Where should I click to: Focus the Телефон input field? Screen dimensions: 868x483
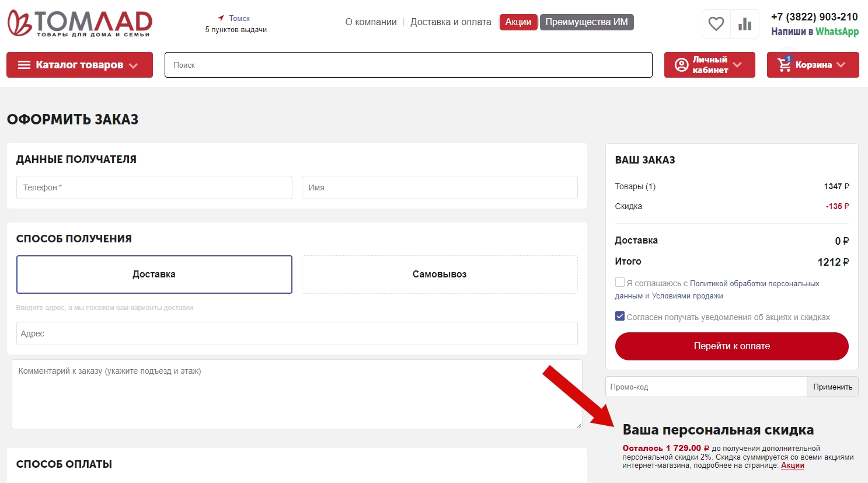point(154,187)
